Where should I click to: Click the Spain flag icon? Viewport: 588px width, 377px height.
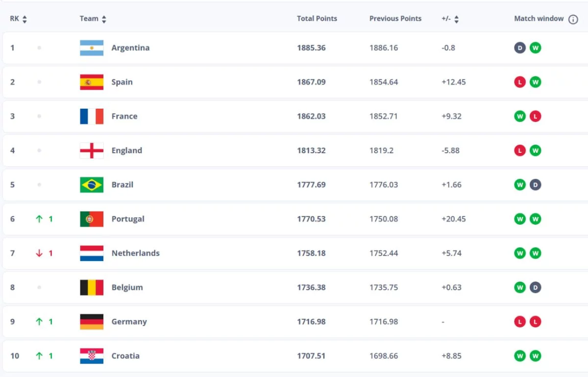(x=92, y=82)
